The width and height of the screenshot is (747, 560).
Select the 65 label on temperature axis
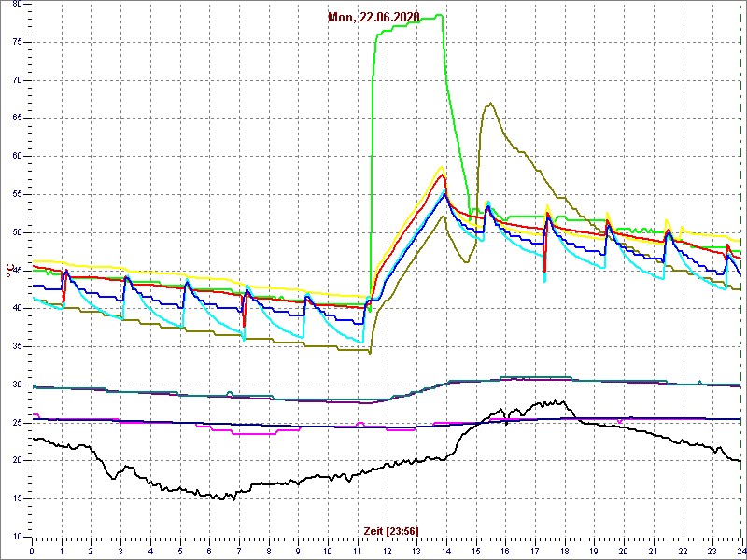(17, 119)
